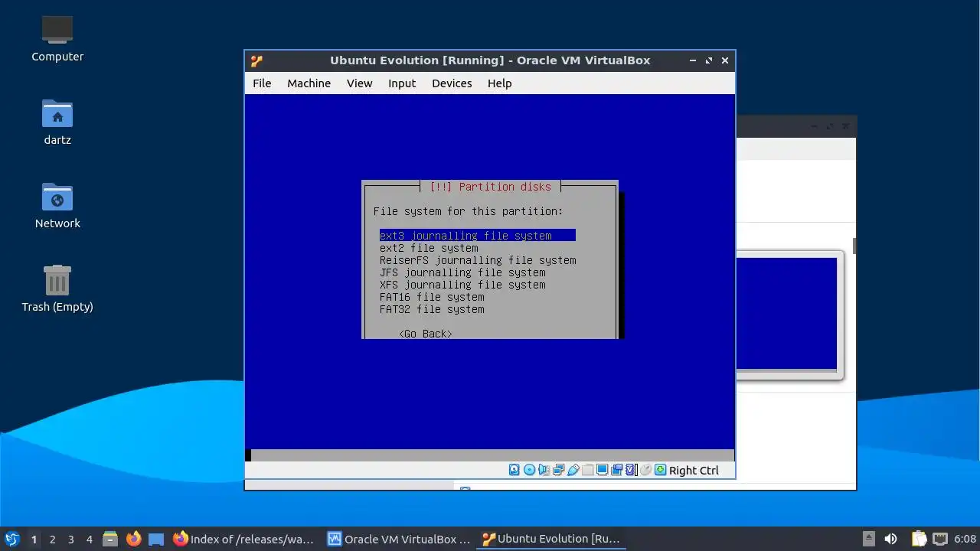Switch to workspace 4
This screenshot has width=980, height=551.
click(x=89, y=539)
